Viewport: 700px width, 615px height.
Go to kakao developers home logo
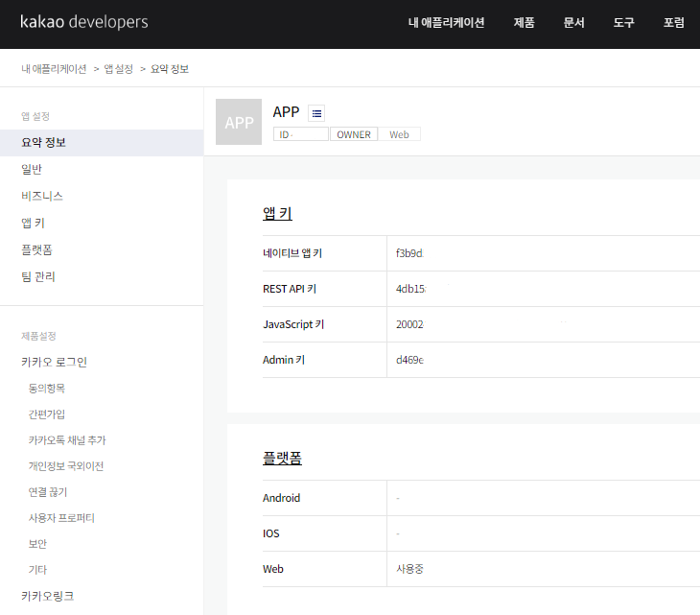click(x=84, y=22)
